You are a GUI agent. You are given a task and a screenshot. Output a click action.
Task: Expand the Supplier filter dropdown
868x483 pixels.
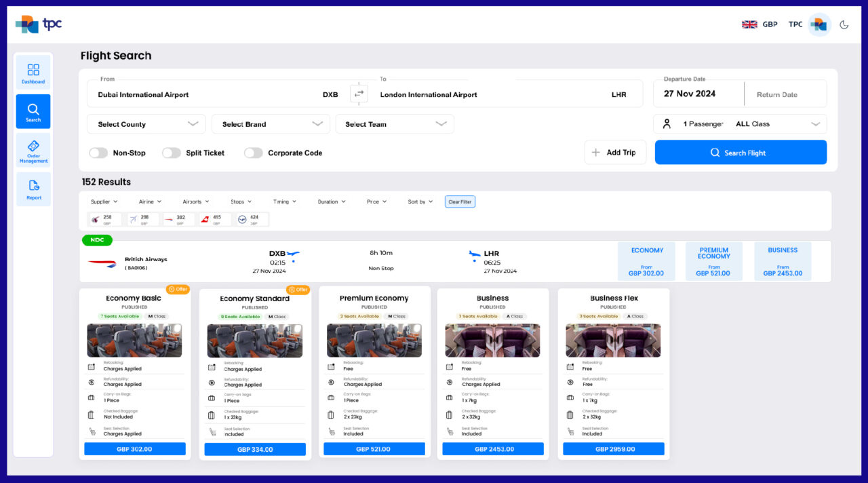(104, 201)
